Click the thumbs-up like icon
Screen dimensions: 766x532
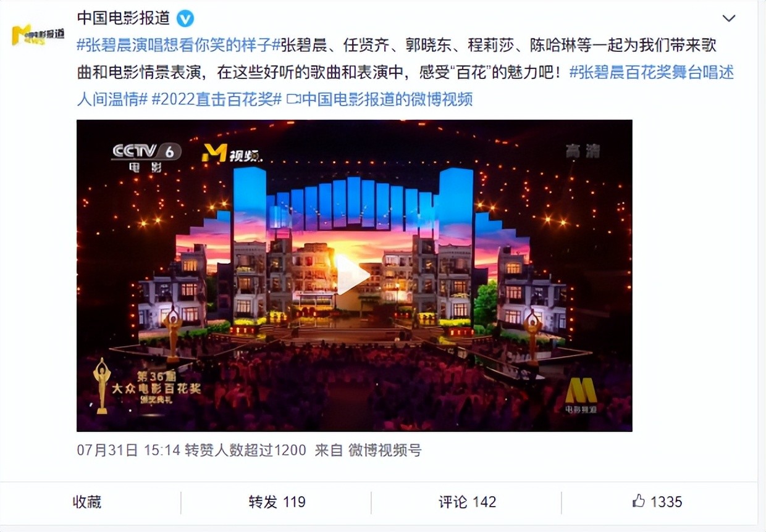(x=639, y=501)
